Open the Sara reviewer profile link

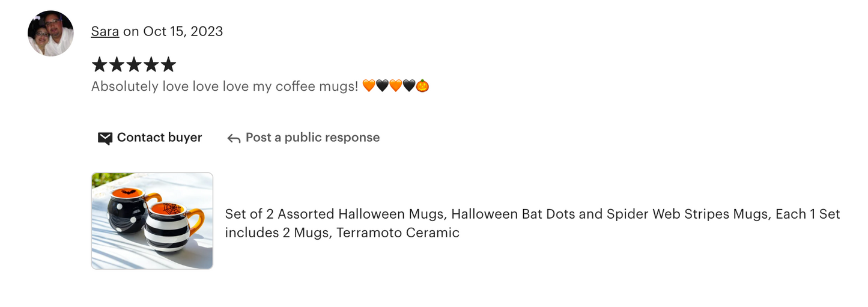point(105,31)
